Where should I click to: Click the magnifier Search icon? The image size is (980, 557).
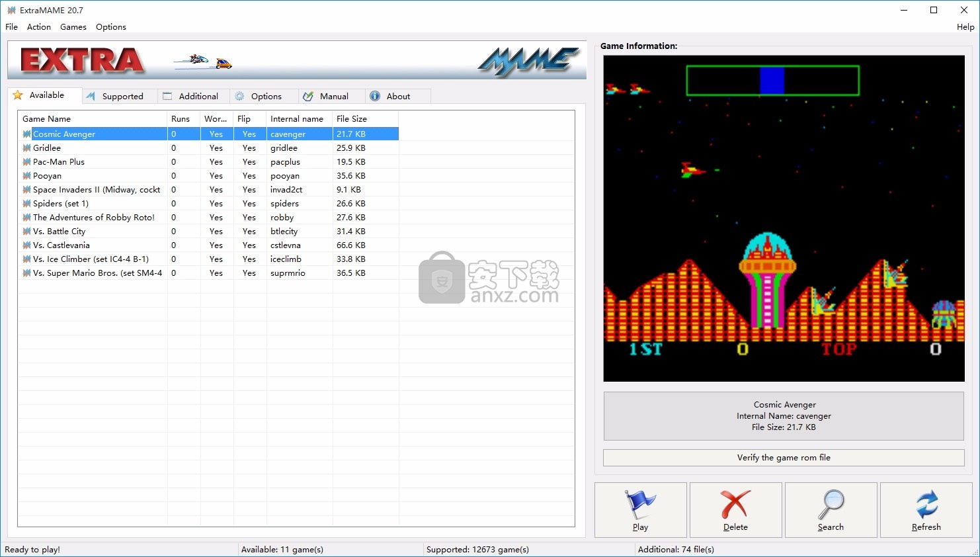831,504
